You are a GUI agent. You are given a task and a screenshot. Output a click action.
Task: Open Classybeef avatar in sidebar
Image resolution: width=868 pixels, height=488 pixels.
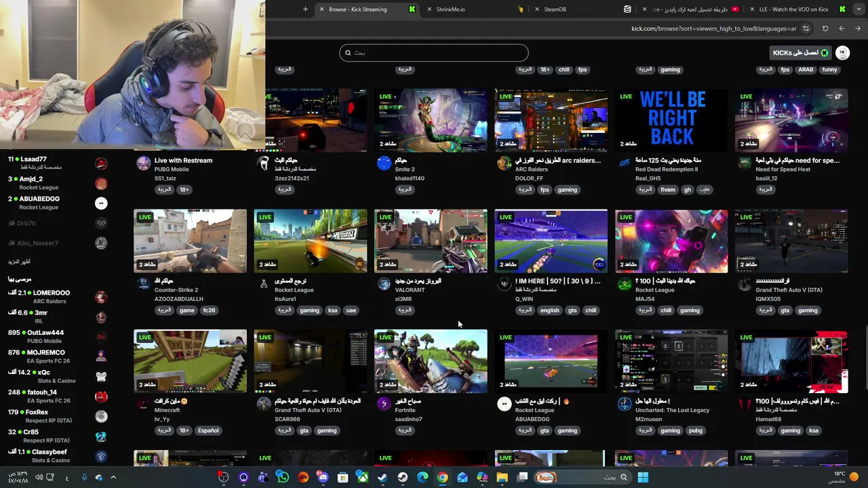101,456
